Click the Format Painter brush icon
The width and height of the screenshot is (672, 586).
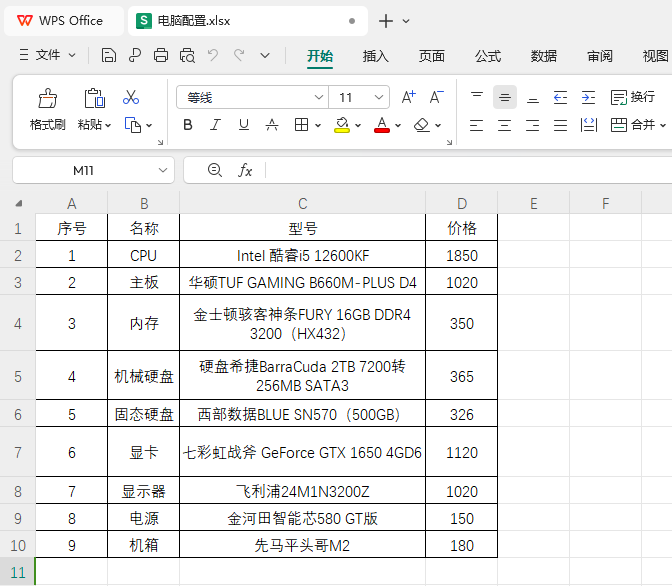tap(48, 98)
